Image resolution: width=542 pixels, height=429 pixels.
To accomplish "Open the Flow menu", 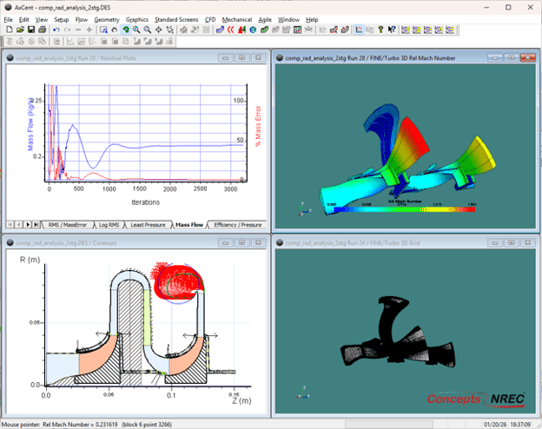I will tap(82, 20).
